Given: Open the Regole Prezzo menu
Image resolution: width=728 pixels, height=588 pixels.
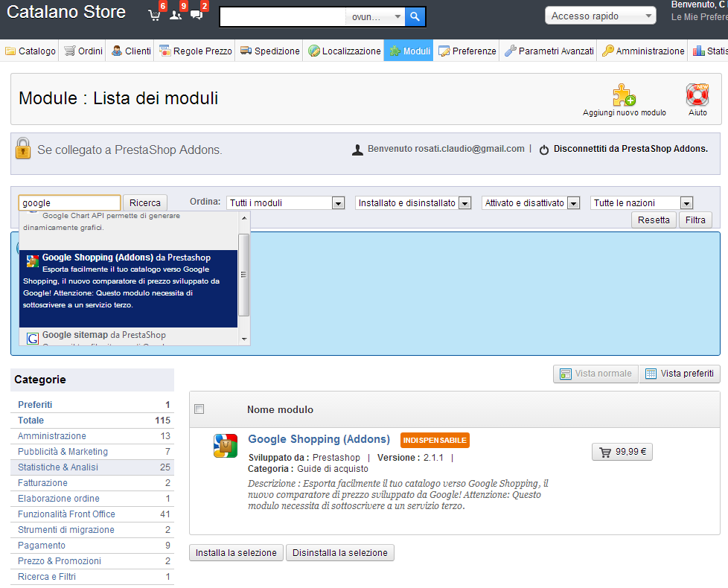Looking at the screenshot, I should pyautogui.click(x=196, y=51).
